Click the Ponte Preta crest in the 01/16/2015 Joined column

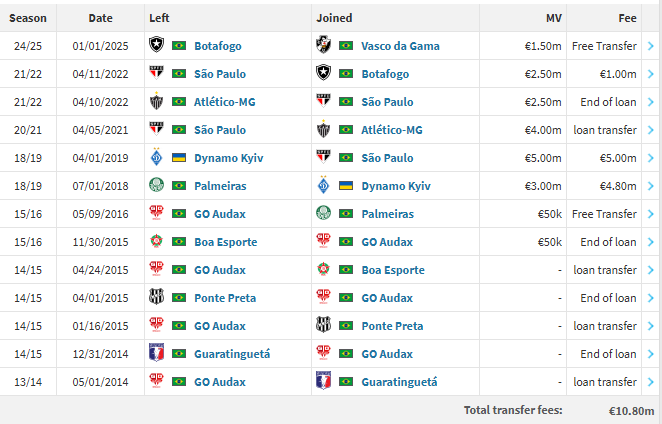pos(323,326)
